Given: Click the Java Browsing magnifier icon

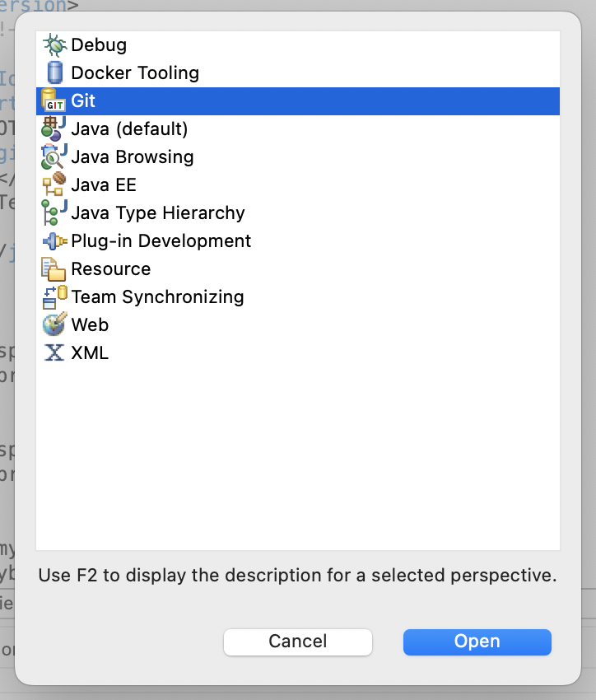Looking at the screenshot, I should pyautogui.click(x=54, y=156).
